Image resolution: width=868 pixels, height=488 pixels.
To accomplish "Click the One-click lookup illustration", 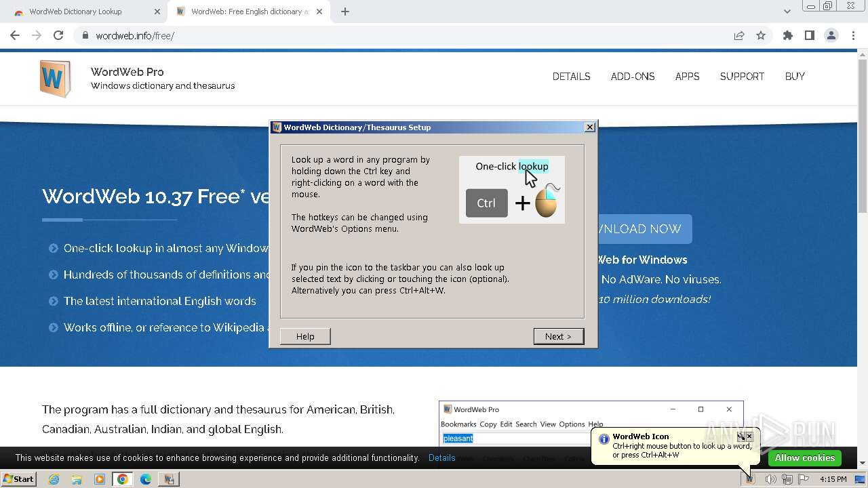I will (512, 190).
